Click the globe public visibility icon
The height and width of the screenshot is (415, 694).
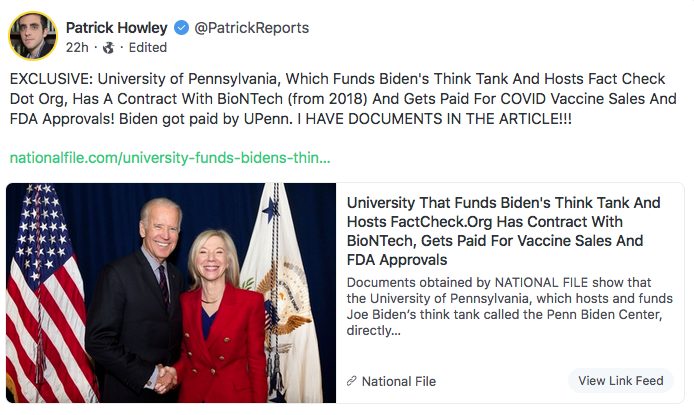pyautogui.click(x=108, y=47)
